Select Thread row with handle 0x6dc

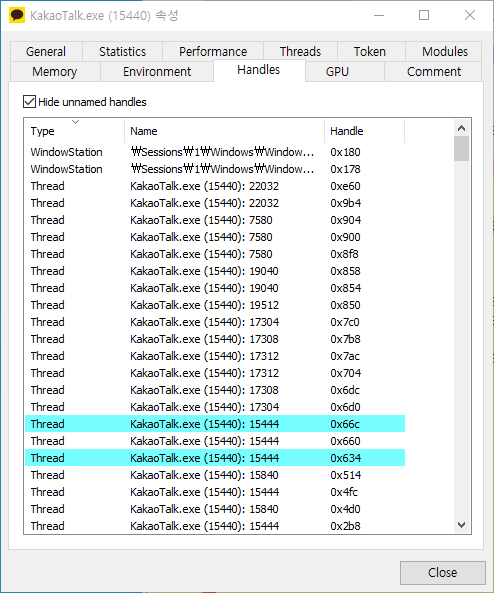click(215, 390)
